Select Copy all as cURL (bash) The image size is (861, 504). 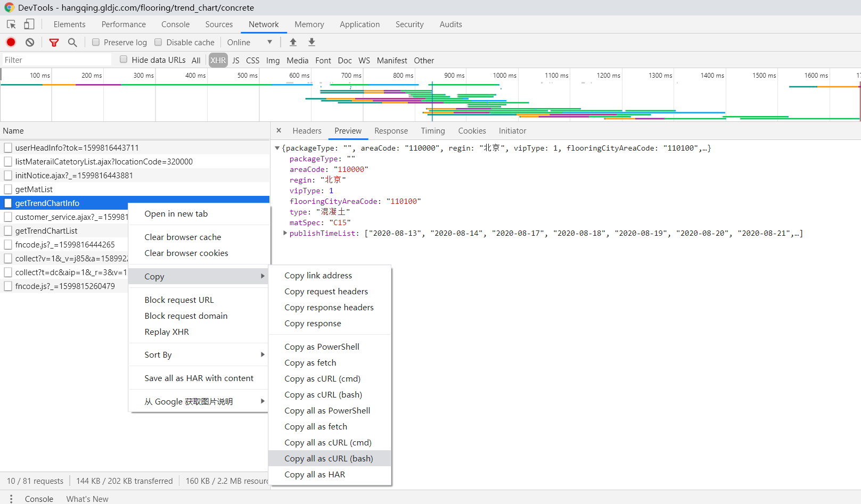pos(329,458)
